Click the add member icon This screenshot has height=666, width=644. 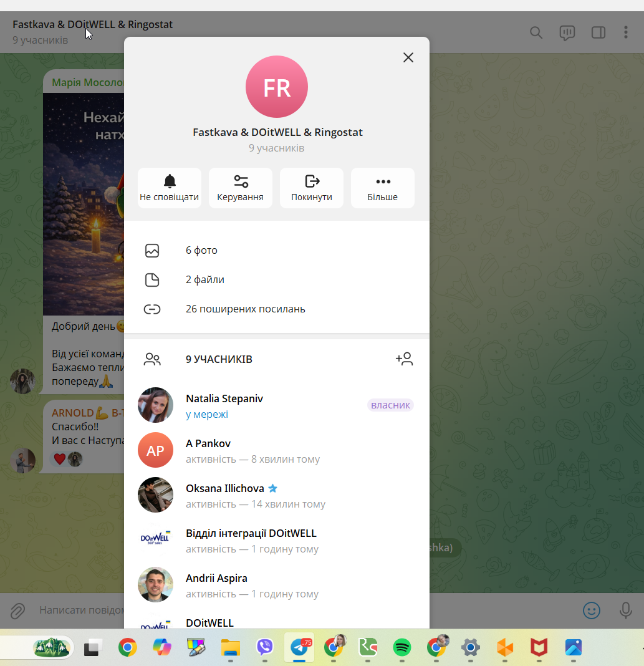click(x=404, y=359)
